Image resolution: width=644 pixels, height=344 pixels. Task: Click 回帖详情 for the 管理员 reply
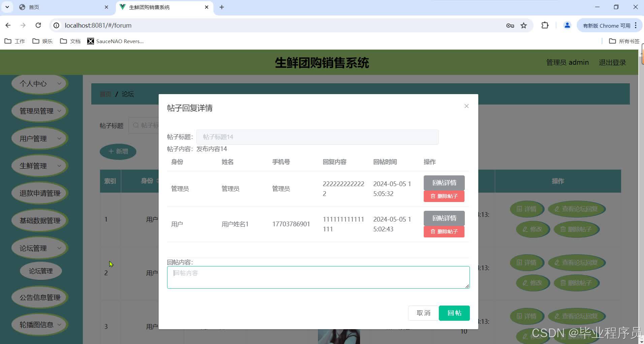[444, 182]
